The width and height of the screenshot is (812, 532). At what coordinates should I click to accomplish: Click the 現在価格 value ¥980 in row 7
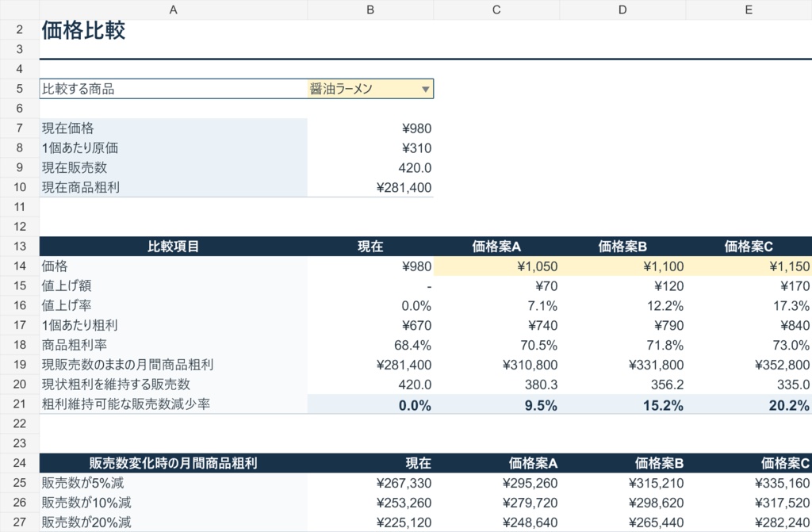click(x=370, y=128)
